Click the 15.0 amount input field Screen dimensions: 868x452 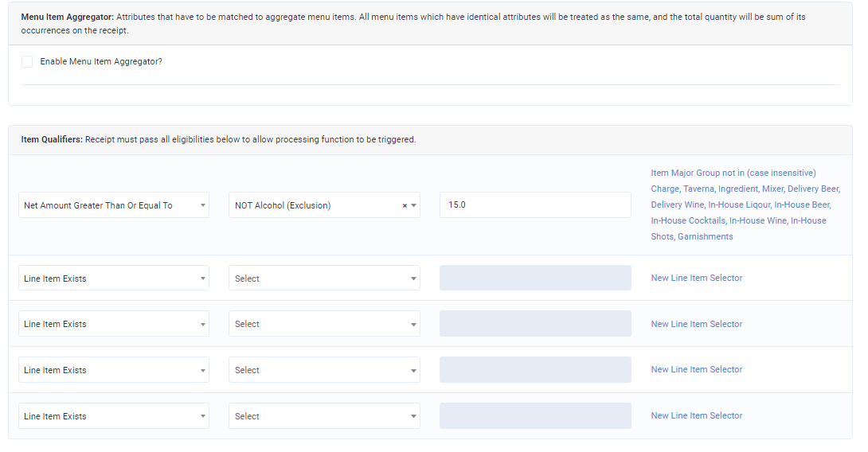coord(534,205)
